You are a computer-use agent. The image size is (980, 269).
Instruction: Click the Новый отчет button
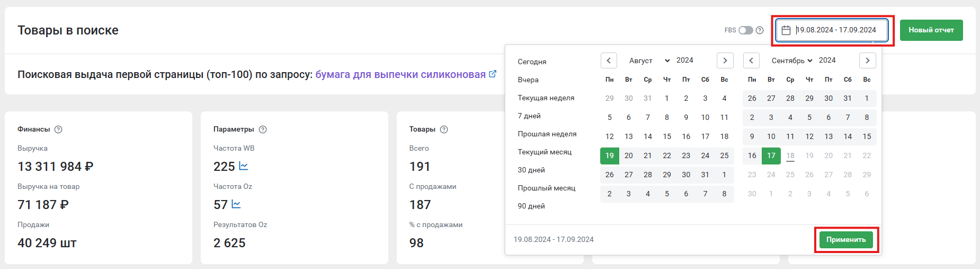click(931, 30)
